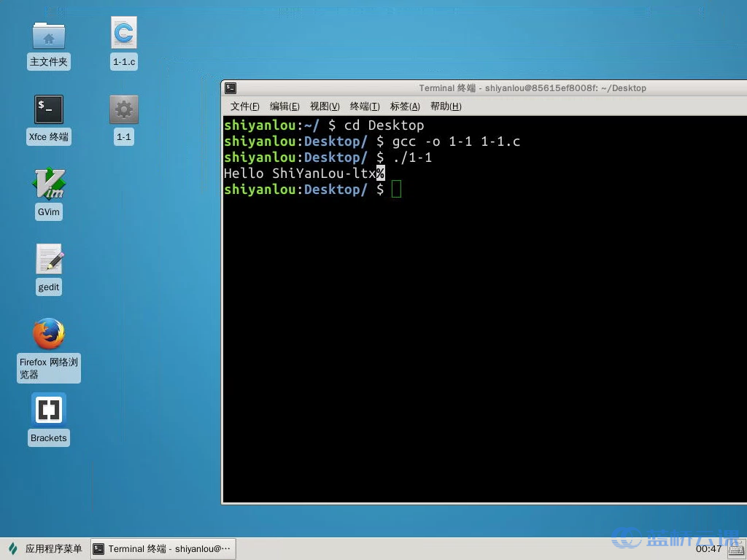Open the 终端(T) menu in Terminal
747x560 pixels.
(x=365, y=106)
